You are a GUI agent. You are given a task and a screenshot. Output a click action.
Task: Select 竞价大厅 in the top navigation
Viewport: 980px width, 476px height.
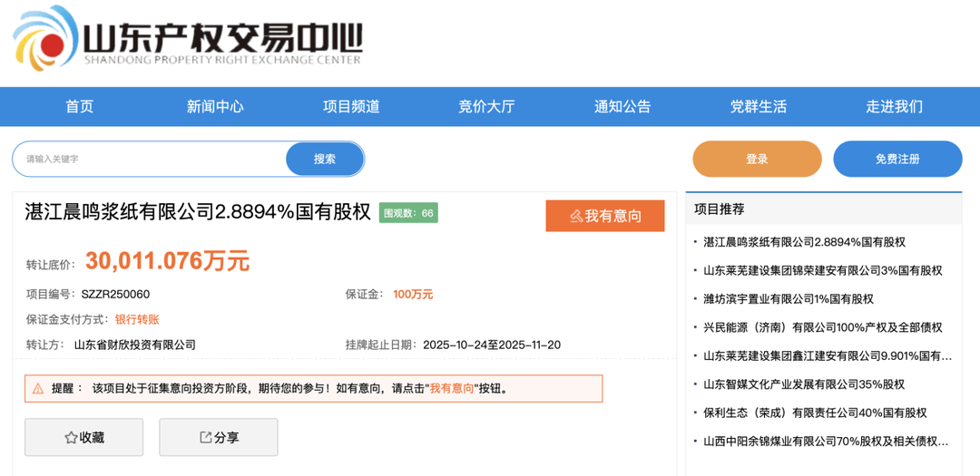click(486, 106)
